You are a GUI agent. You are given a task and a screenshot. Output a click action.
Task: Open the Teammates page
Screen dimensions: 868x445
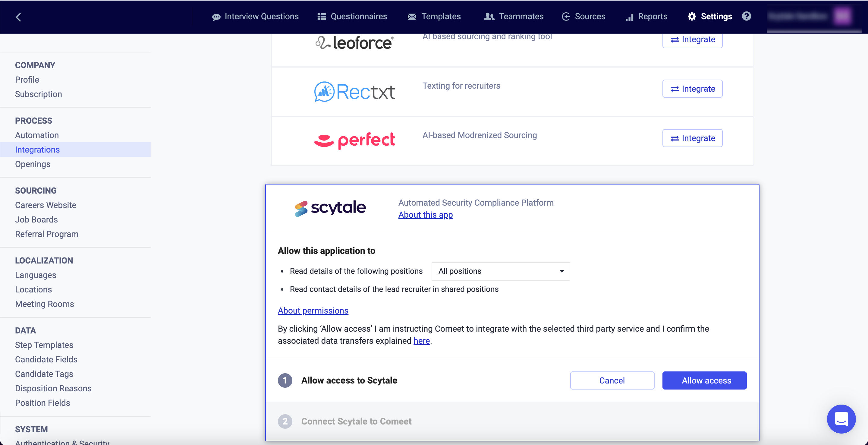pos(514,17)
